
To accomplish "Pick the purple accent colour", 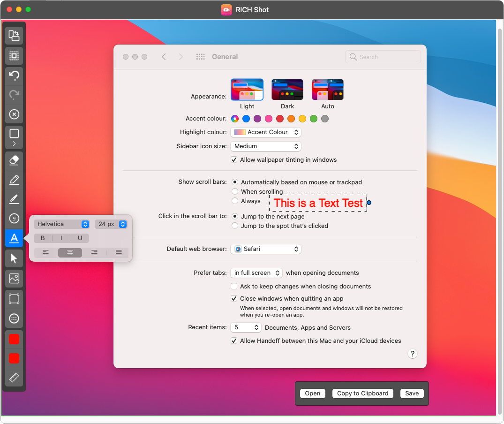I will 257,119.
